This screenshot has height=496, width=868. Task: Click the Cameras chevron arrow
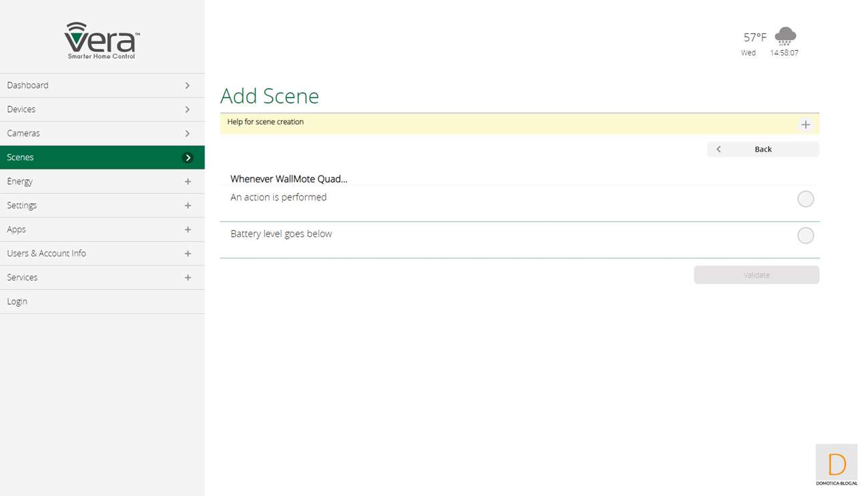(x=188, y=134)
